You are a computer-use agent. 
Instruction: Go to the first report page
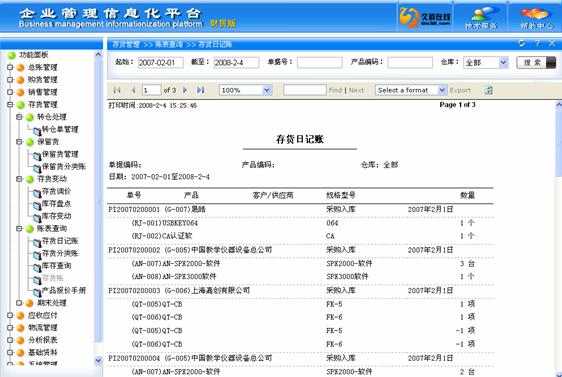click(x=117, y=90)
